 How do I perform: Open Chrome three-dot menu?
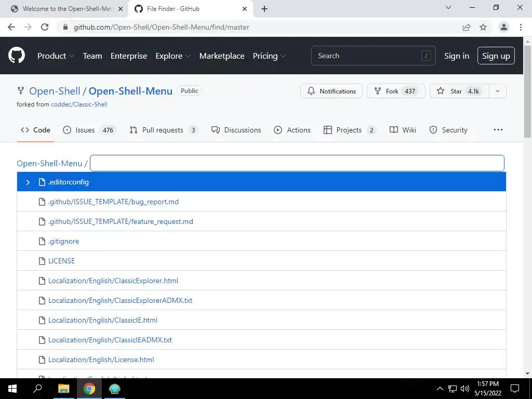[x=521, y=27]
